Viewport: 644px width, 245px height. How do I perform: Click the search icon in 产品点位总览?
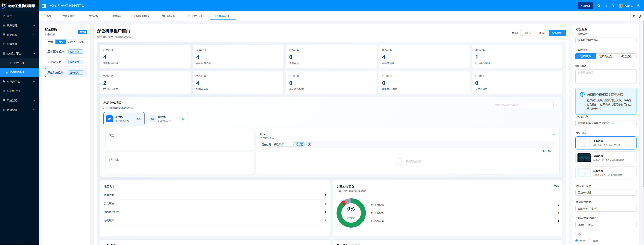coord(556,105)
